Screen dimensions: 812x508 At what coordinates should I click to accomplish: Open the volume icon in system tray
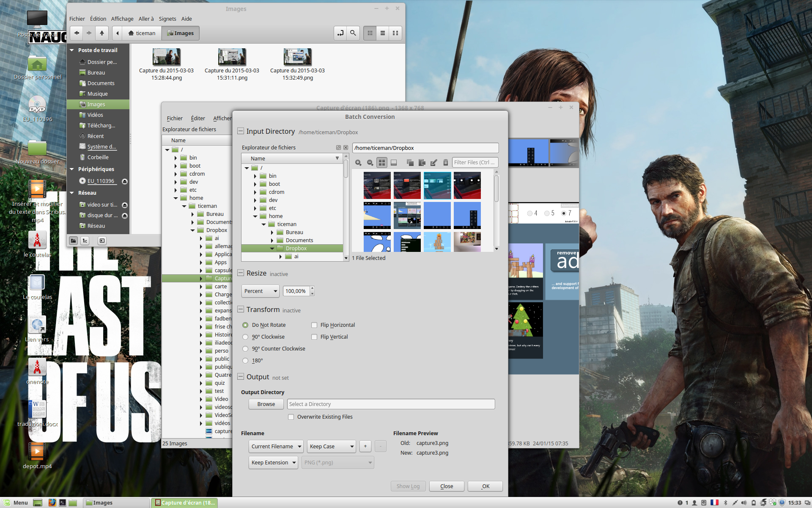[744, 502]
